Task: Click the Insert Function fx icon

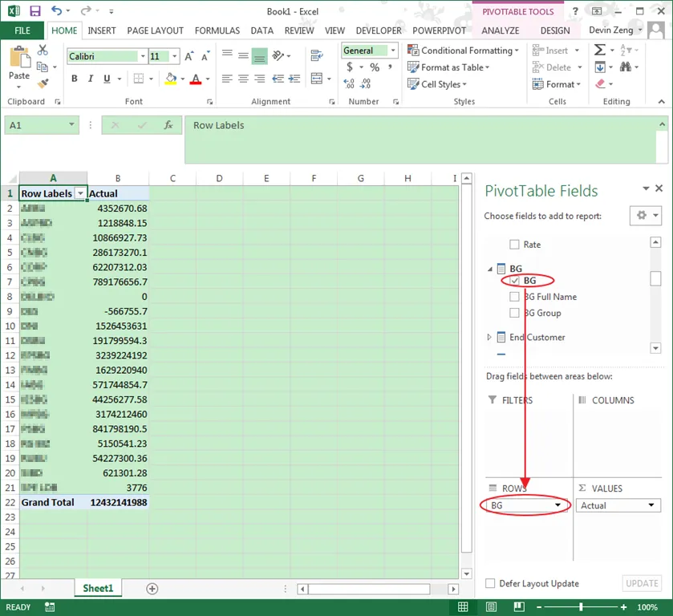Action: pyautogui.click(x=168, y=125)
